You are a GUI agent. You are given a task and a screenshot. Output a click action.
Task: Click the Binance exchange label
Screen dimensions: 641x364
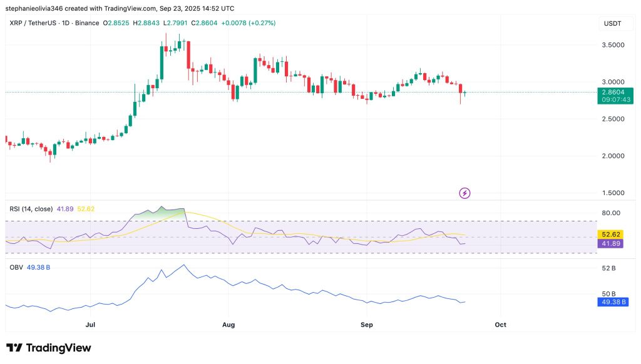[x=87, y=23]
